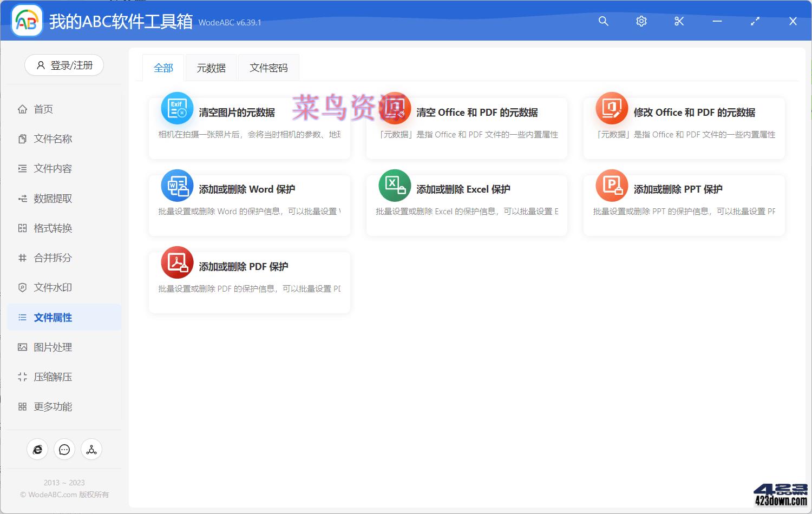Image resolution: width=812 pixels, height=514 pixels.
Task: Click the search magnifier in the title bar
Action: (603, 22)
